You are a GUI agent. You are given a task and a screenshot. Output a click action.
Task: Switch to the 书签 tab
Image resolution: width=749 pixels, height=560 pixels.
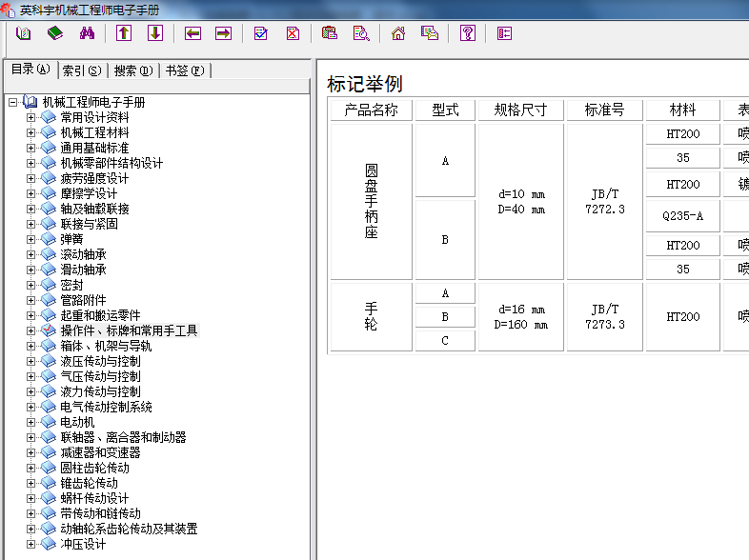coord(185,70)
